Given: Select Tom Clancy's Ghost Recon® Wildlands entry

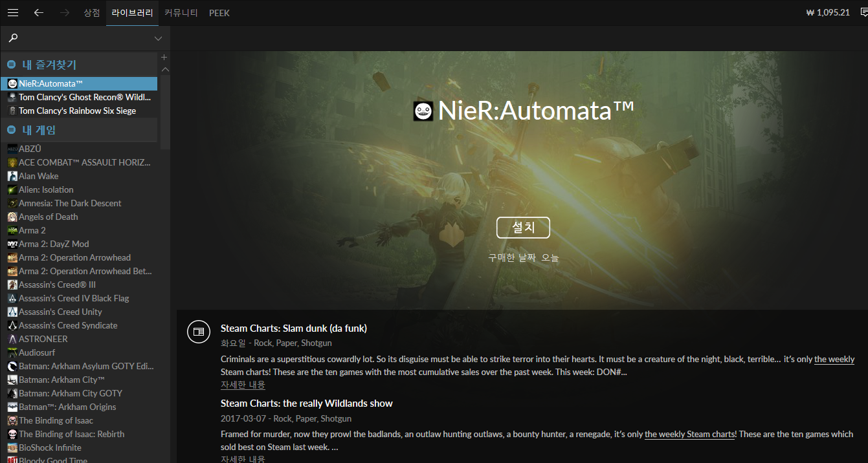Looking at the screenshot, I should (79, 97).
